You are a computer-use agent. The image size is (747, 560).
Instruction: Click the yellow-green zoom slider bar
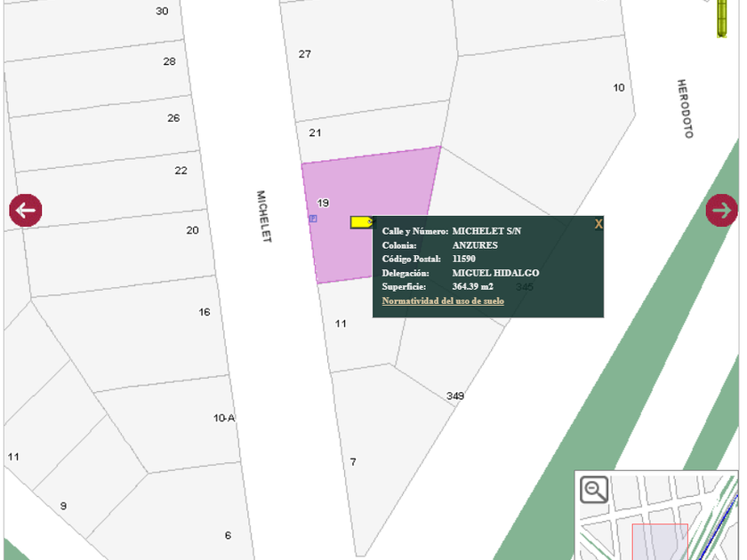722,18
